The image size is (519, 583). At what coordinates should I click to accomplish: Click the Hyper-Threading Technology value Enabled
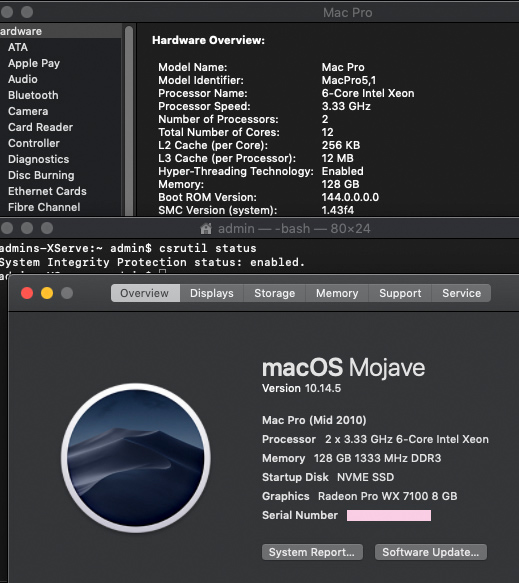[x=342, y=171]
